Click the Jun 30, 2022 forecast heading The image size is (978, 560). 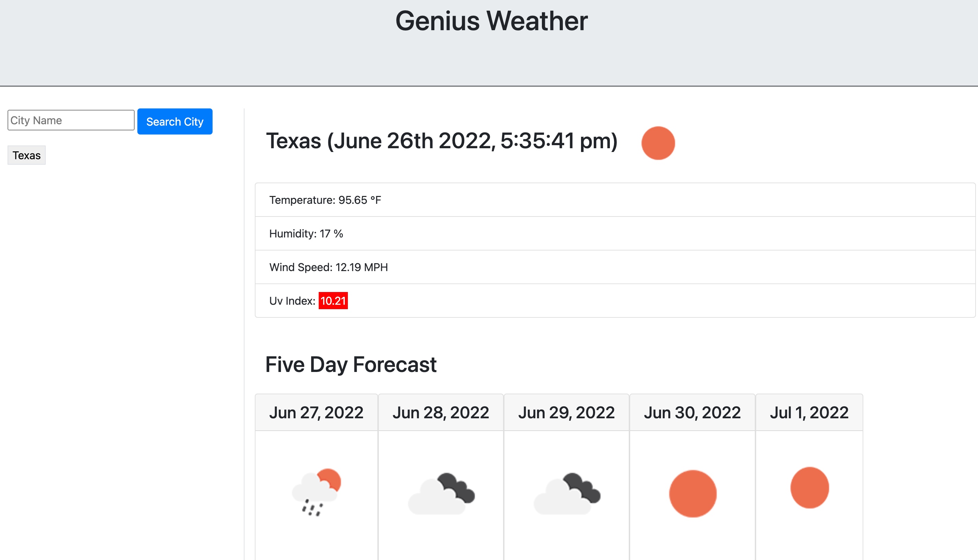[x=692, y=412]
